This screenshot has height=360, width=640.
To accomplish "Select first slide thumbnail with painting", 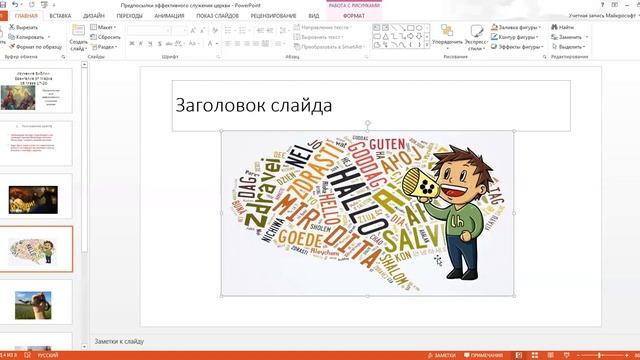I will (x=36, y=91).
